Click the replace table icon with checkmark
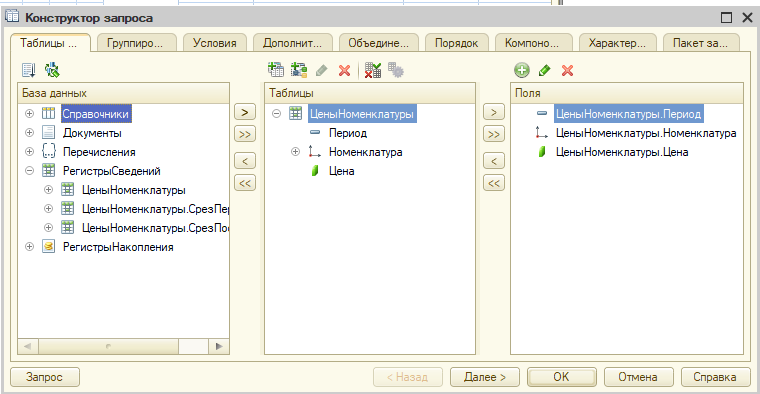Screen dimensions: 760x394 [x=373, y=70]
